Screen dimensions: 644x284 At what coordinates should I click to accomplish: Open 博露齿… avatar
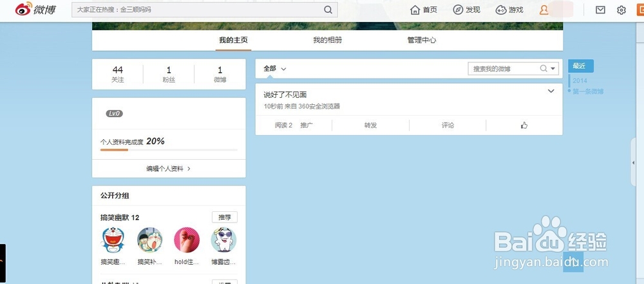tap(223, 240)
